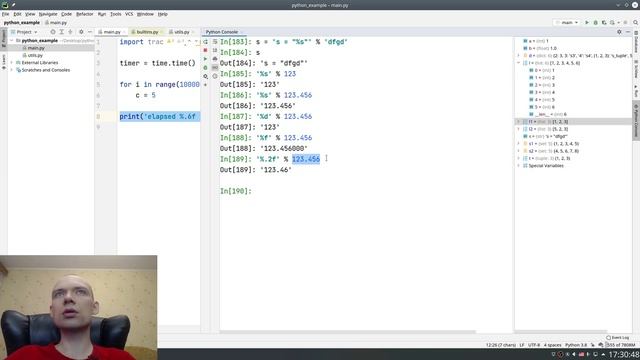
Task: Switch to builtins.py editor tab
Action: point(147,32)
